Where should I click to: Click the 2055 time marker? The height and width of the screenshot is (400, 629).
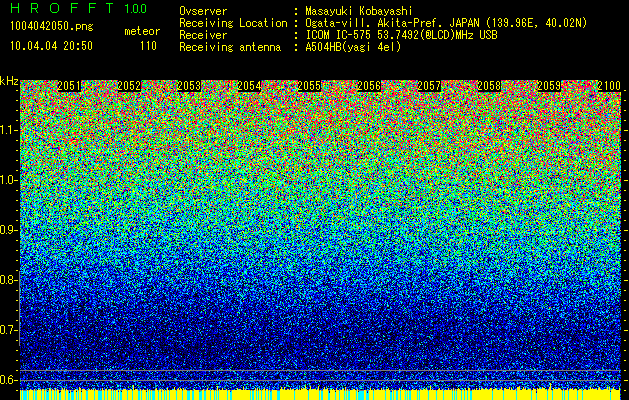[309, 86]
